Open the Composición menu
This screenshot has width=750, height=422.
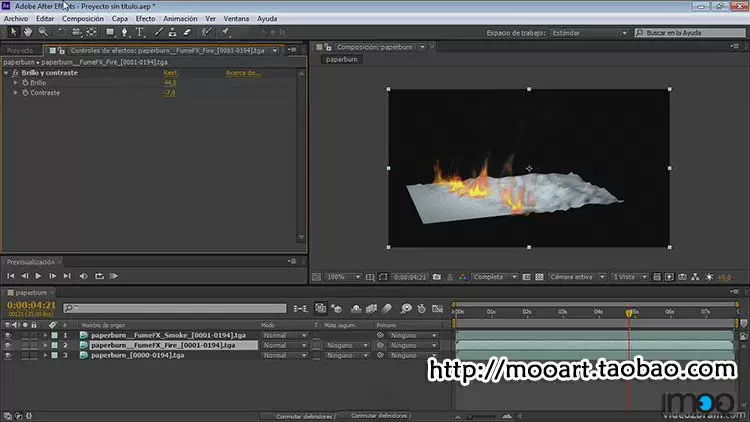coord(83,19)
